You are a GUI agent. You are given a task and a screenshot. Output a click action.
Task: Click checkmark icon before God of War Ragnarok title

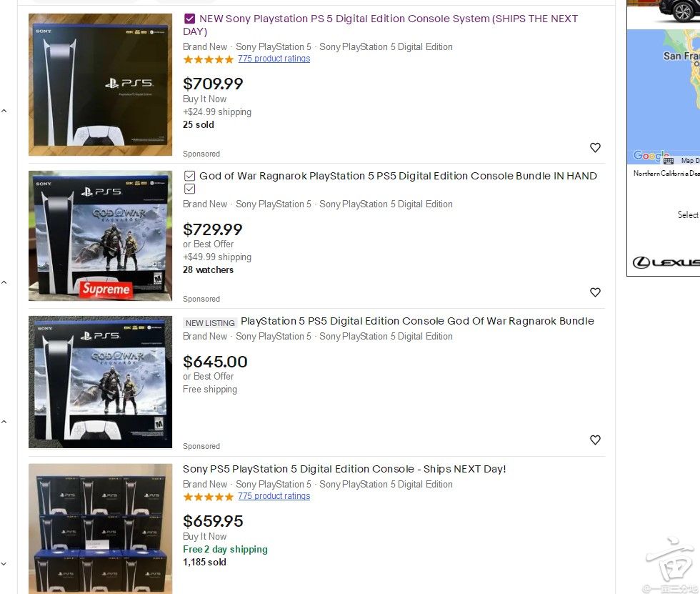(189, 176)
